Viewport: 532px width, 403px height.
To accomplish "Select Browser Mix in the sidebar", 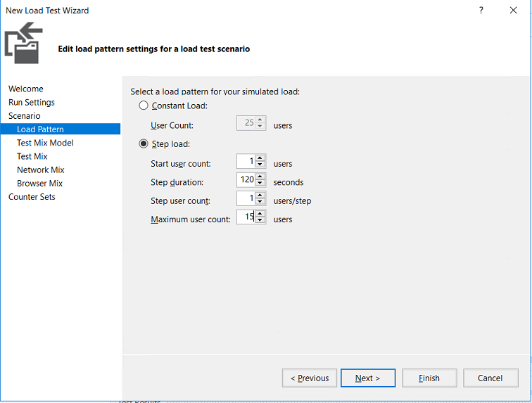I will coord(40,183).
